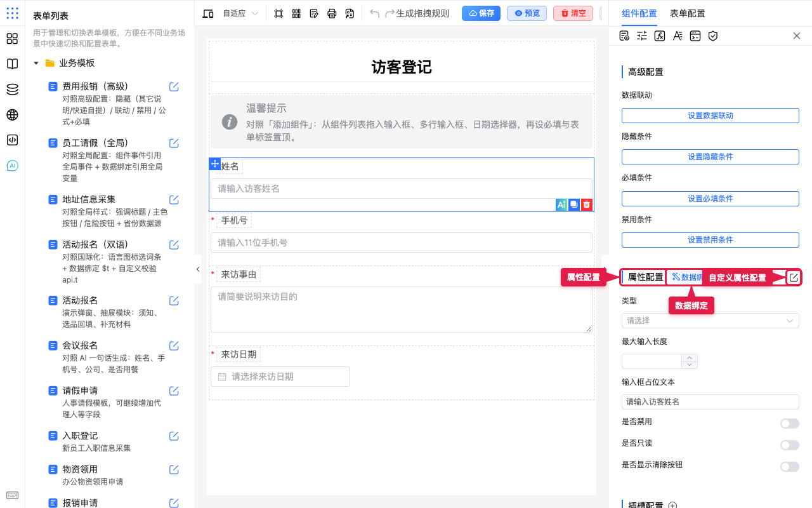Switch to the 表单配置 tab
The height and width of the screenshot is (508, 812).
point(687,13)
